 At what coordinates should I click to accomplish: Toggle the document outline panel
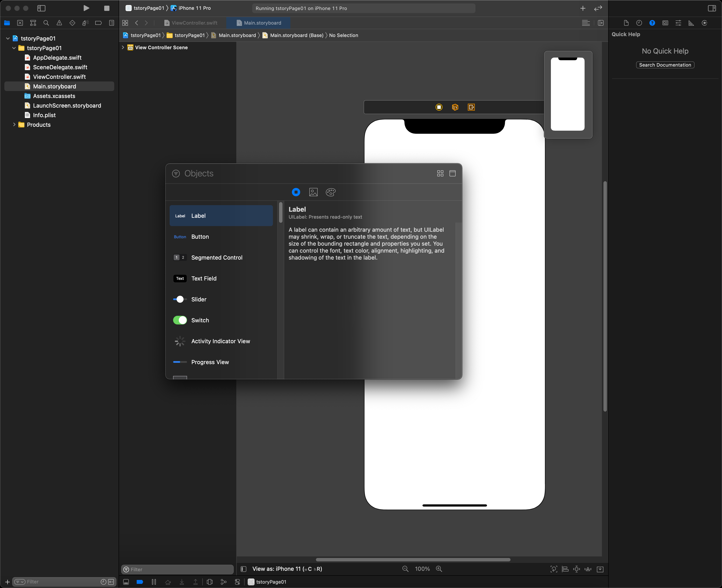point(243,569)
